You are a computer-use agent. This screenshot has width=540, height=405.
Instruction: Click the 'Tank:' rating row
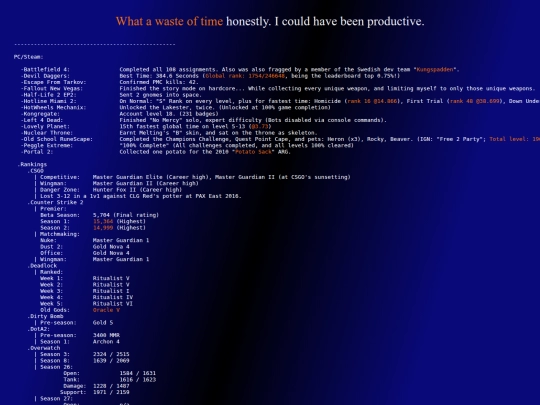point(110,380)
